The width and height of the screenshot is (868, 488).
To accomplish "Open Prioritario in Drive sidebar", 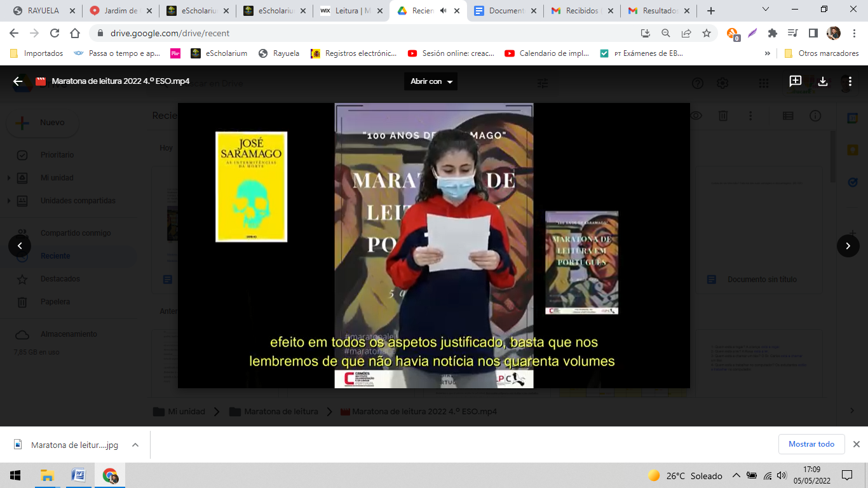I will coord(57,155).
